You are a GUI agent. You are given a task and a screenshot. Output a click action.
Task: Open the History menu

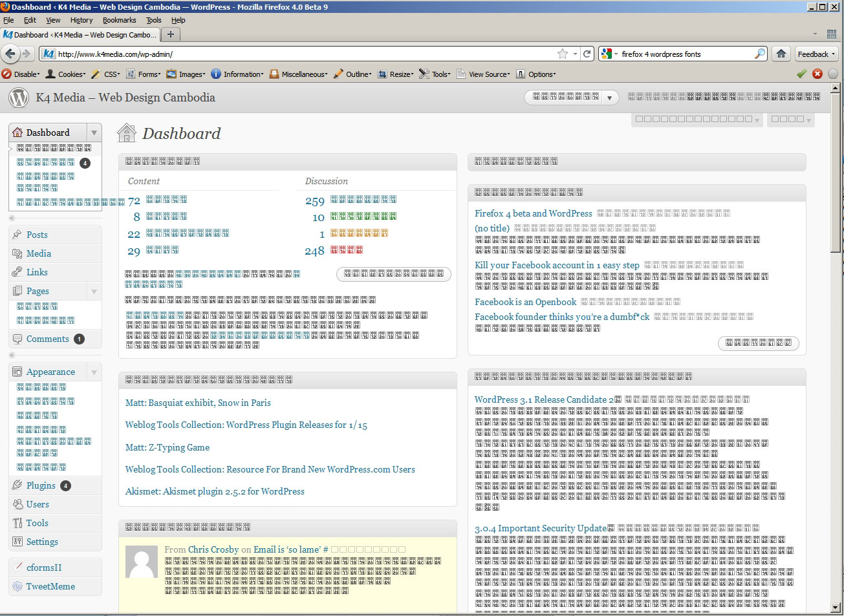click(x=81, y=20)
